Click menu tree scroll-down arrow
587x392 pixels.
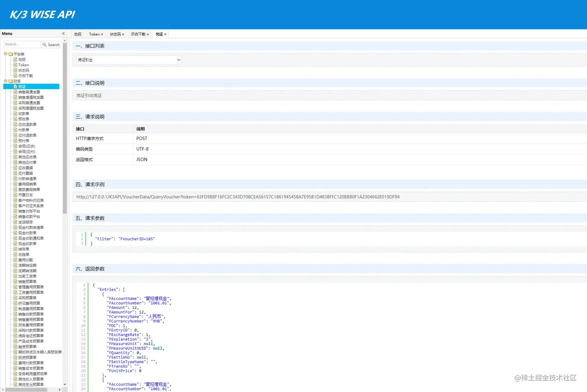pyautogui.click(x=64, y=385)
